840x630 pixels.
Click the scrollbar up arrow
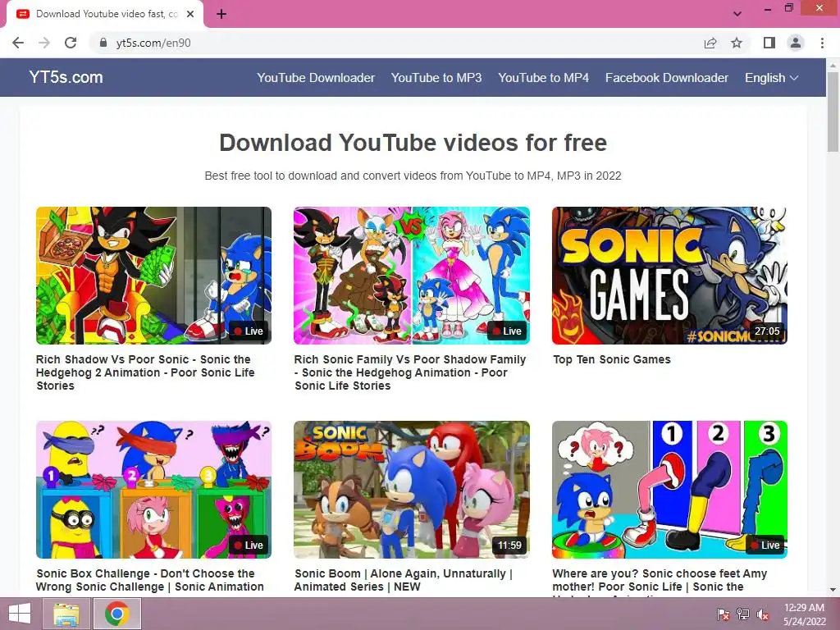pyautogui.click(x=833, y=64)
